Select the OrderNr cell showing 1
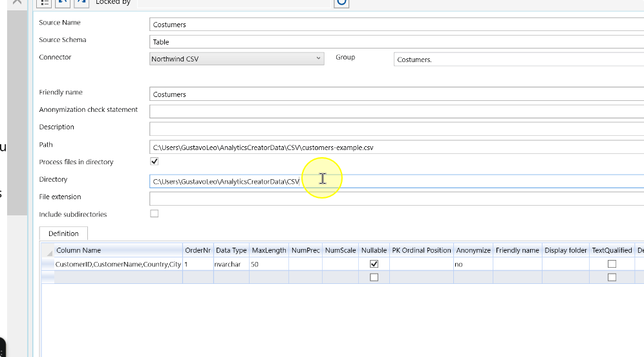 click(198, 264)
